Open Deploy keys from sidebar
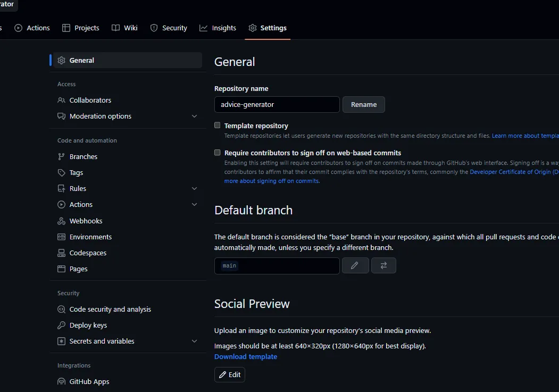This screenshot has width=559, height=392. point(88,325)
